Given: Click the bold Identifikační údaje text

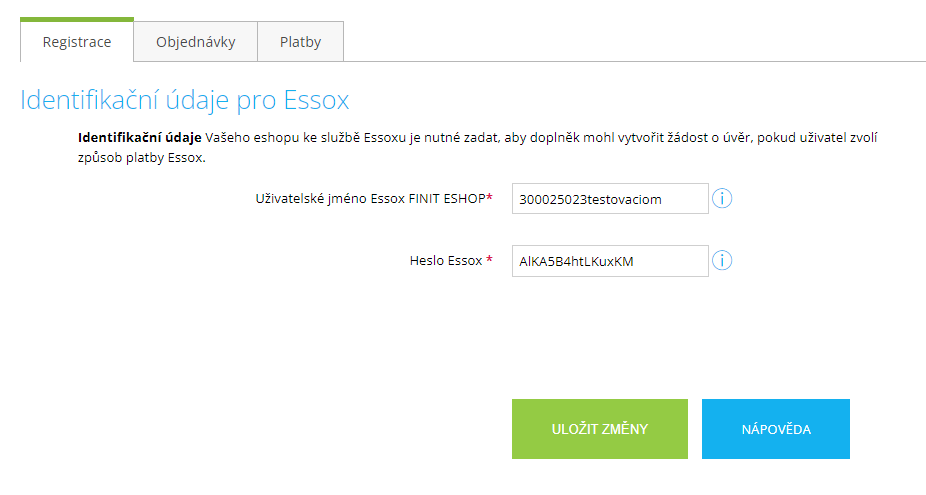Looking at the screenshot, I should [139, 138].
